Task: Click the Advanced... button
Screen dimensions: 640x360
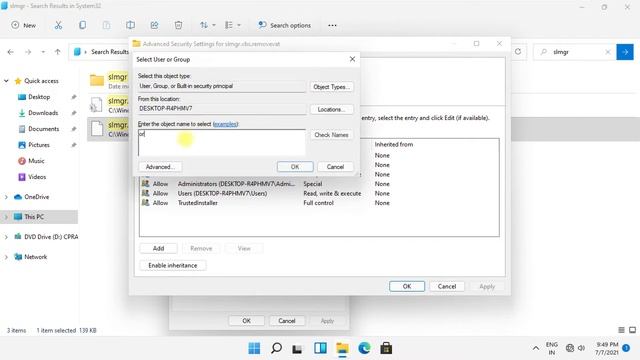Action: click(160, 167)
